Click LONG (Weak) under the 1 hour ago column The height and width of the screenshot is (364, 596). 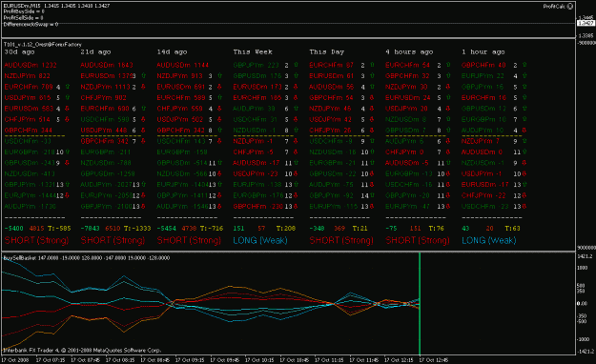[x=489, y=240]
